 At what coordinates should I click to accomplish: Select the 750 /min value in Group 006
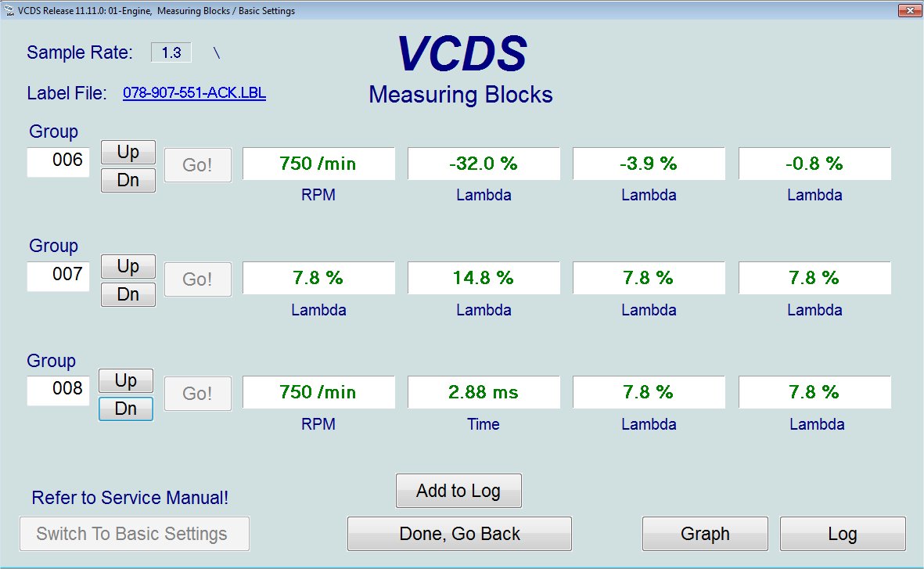point(318,164)
